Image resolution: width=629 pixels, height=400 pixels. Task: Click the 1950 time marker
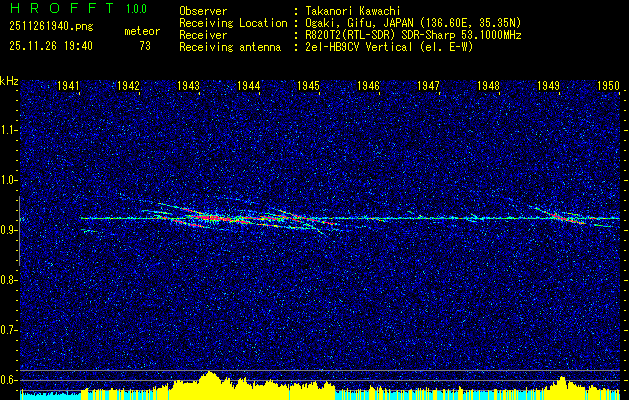click(609, 85)
